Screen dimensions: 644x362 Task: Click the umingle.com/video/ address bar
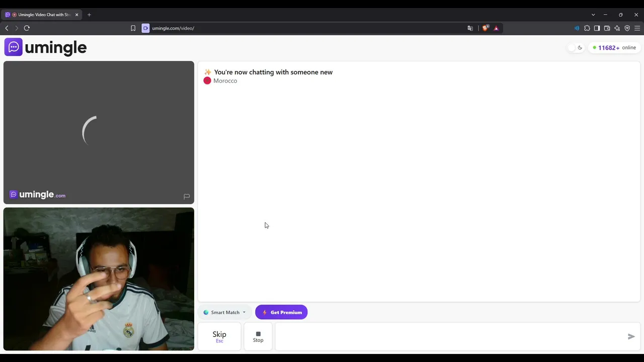click(307, 28)
